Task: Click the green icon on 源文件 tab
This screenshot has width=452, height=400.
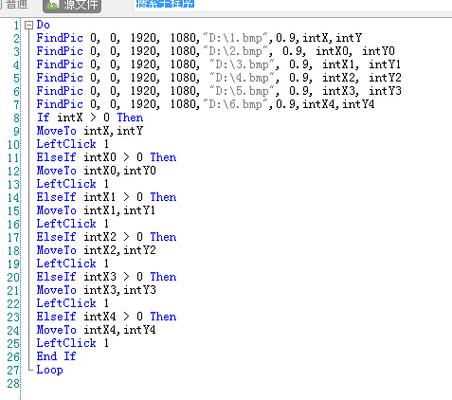Action: click(x=53, y=5)
